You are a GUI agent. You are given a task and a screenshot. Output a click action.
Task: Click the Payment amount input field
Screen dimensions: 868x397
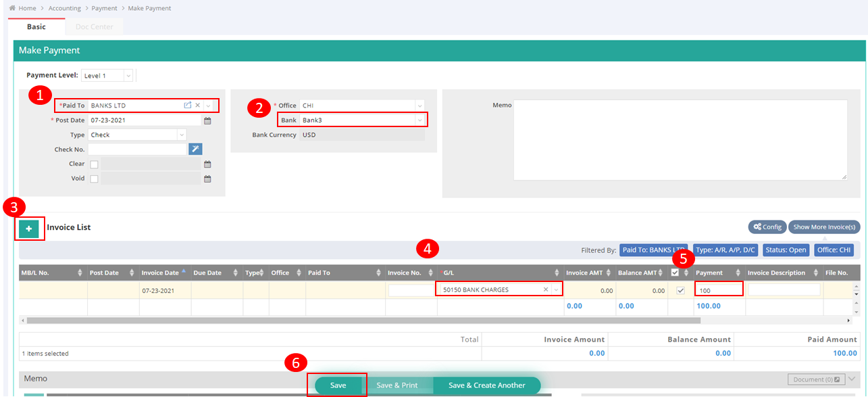click(x=718, y=289)
